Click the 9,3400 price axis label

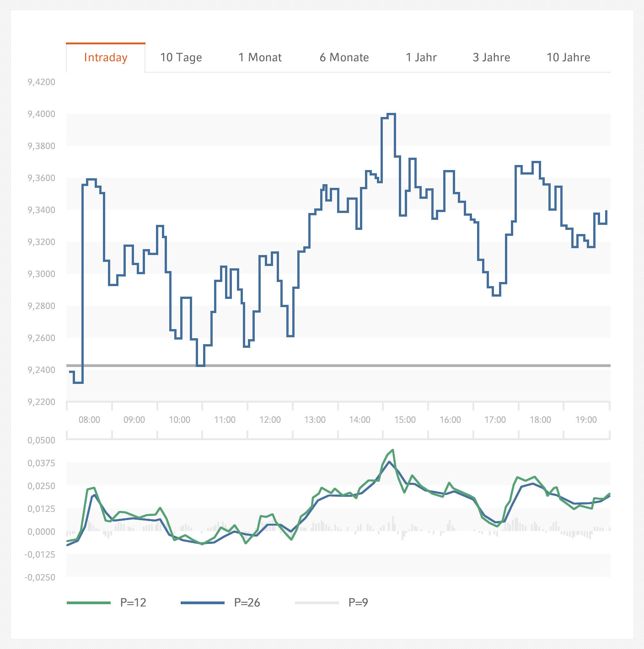[41, 210]
